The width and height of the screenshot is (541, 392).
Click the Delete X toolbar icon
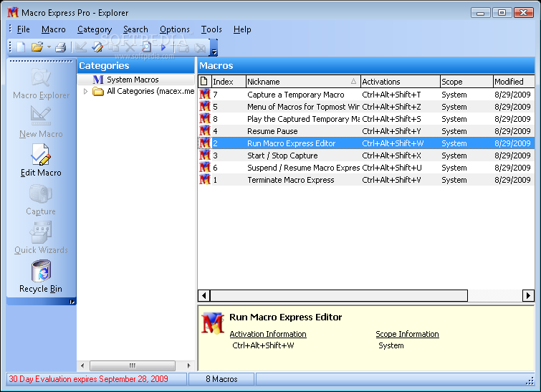[x=130, y=47]
